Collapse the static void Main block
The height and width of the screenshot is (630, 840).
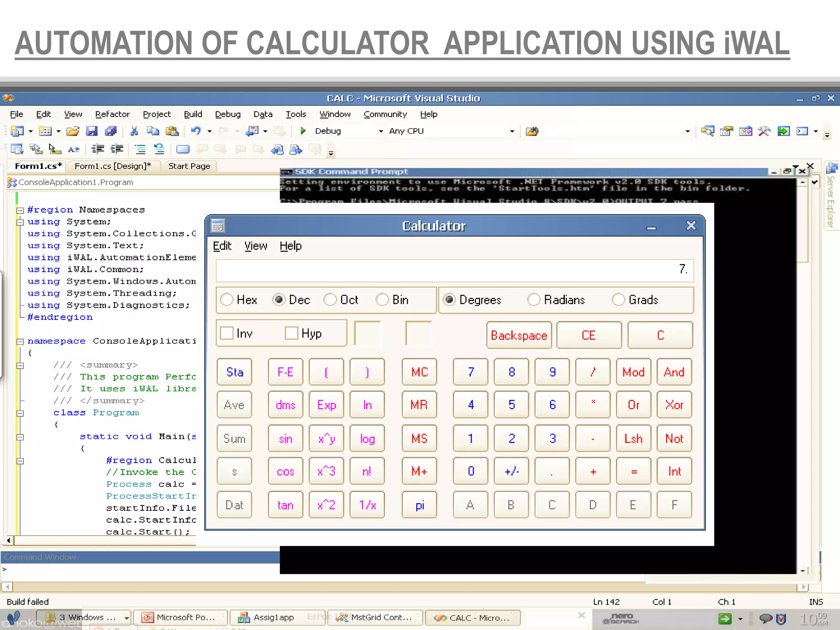point(20,437)
